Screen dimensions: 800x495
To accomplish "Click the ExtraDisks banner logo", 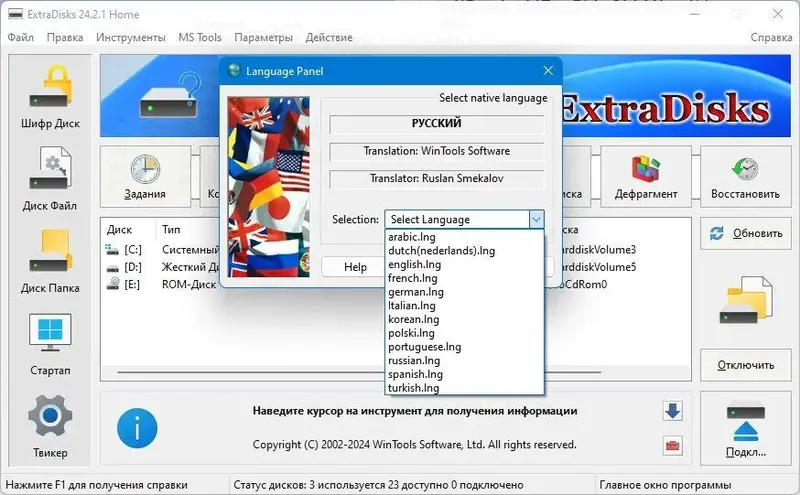I will (665, 108).
